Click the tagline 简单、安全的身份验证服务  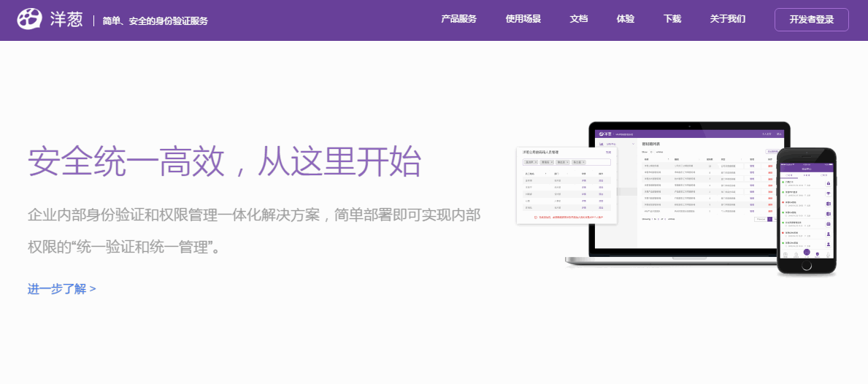pos(155,21)
